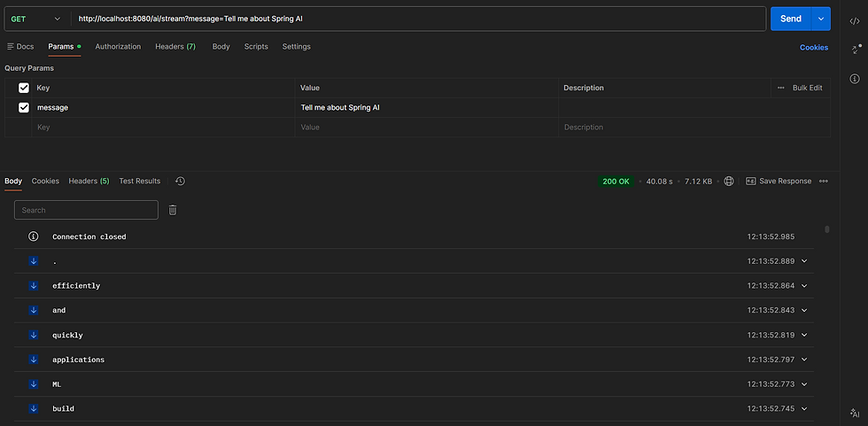
Task: Expand the '.' message row chevron
Action: (x=804, y=261)
